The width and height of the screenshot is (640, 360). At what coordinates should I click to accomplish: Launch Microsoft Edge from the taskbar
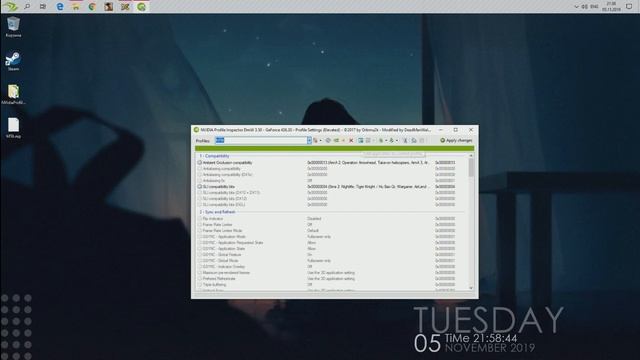click(x=60, y=6)
